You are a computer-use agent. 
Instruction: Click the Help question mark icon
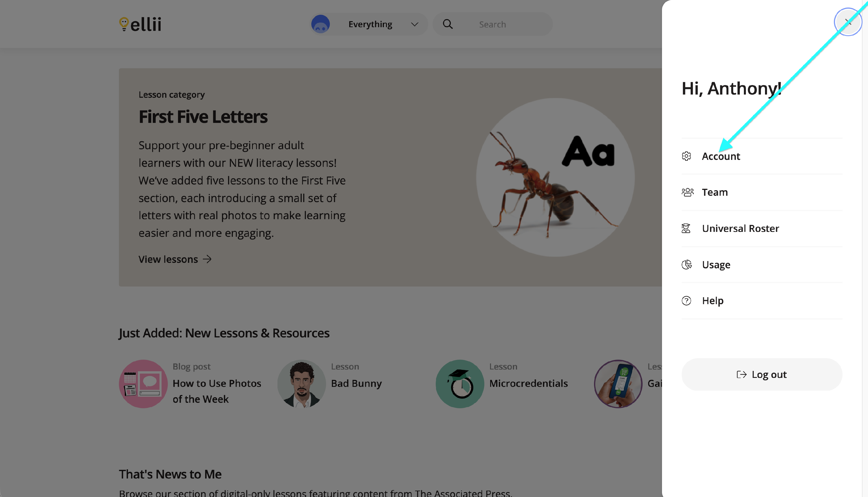(686, 301)
